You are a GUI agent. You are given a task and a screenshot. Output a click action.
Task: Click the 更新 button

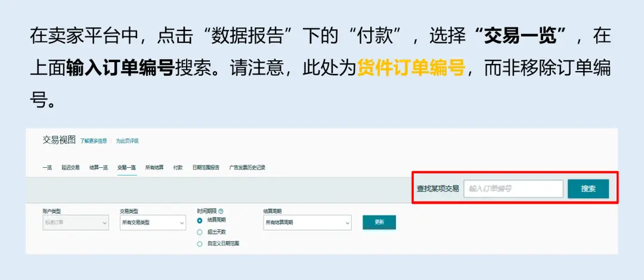(x=379, y=222)
